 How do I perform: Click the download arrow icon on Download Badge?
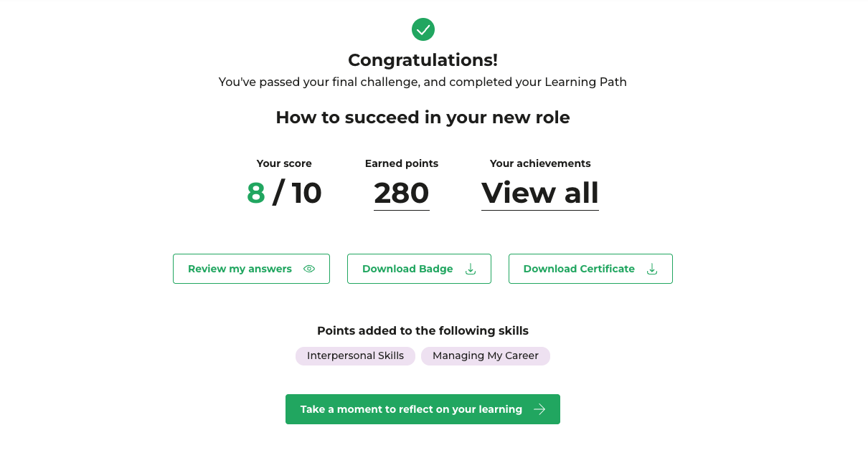(471, 269)
